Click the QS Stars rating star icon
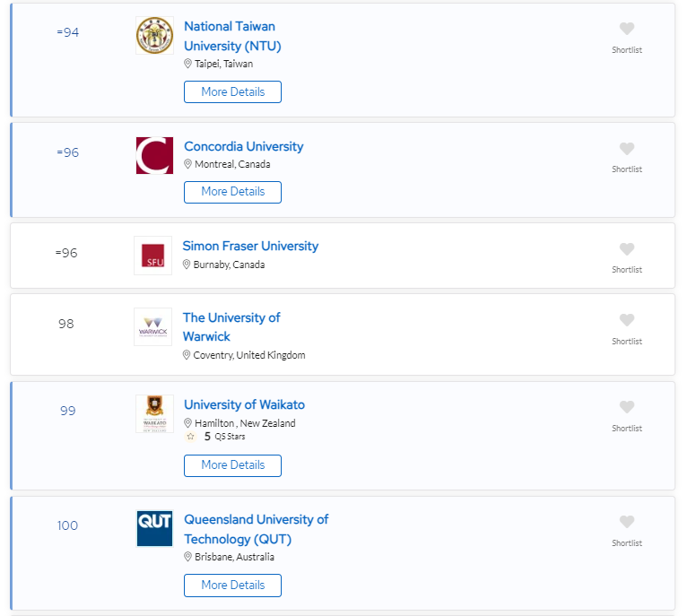Image resolution: width=688 pixels, height=616 pixels. [190, 437]
